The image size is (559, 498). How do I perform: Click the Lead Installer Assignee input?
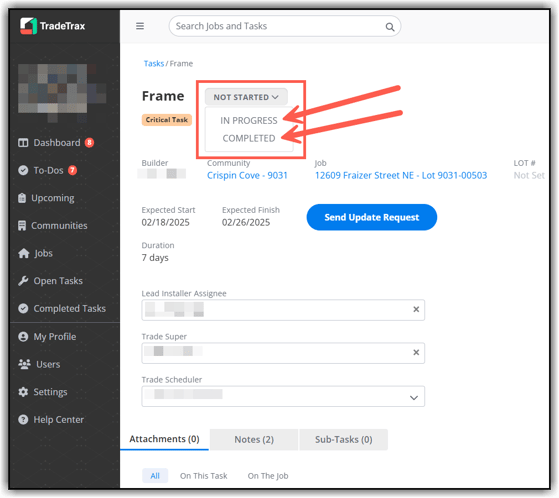(283, 310)
